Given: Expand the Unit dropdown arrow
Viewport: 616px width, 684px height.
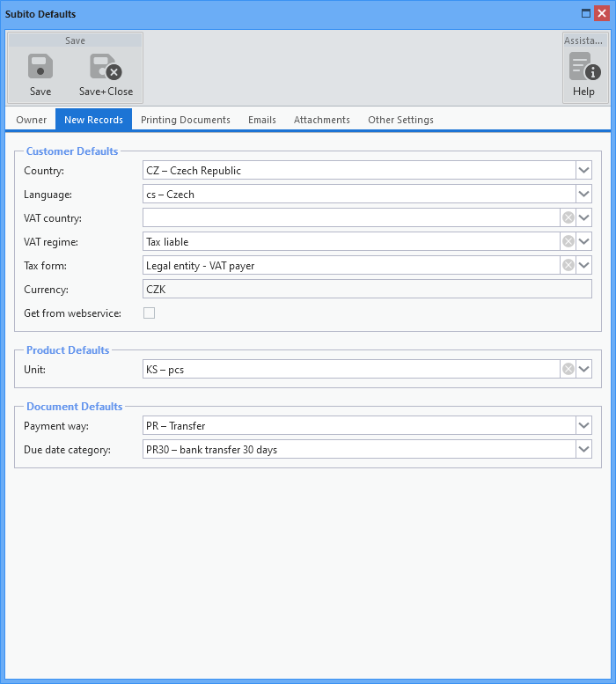Looking at the screenshot, I should point(583,370).
